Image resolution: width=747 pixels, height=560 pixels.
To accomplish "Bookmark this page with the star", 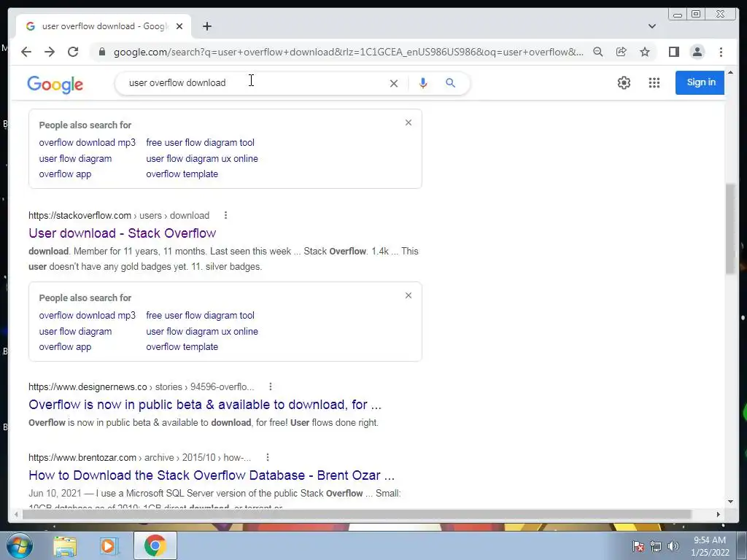I will (x=645, y=52).
